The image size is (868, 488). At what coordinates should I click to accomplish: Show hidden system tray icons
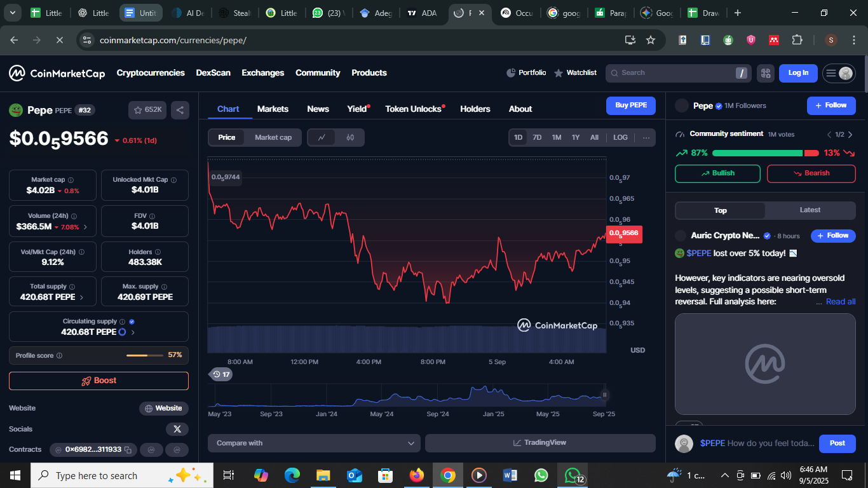724,475
